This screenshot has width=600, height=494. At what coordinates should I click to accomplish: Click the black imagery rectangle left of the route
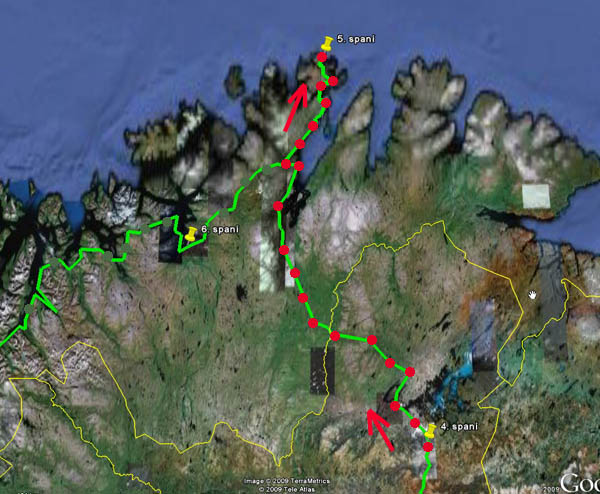point(319,371)
